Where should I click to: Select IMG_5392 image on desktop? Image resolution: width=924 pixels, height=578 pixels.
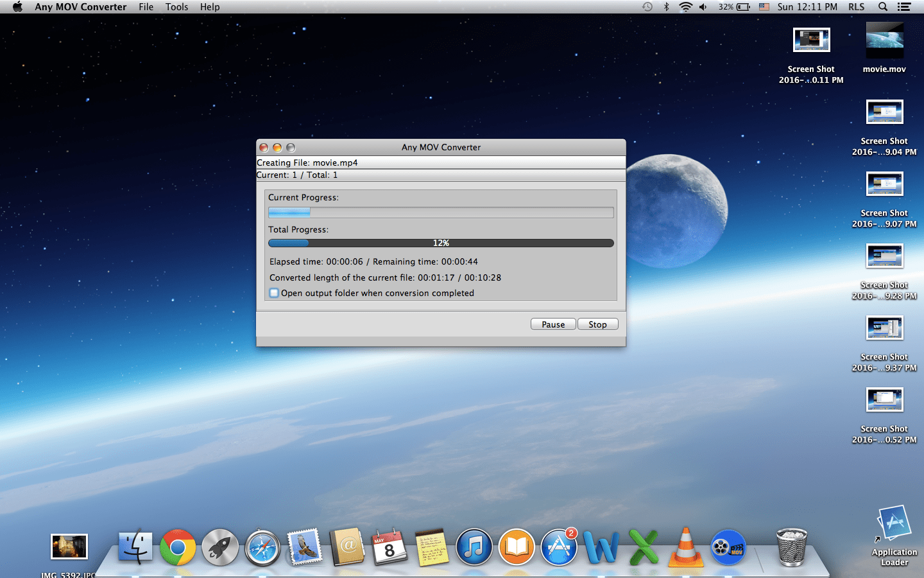tap(69, 556)
